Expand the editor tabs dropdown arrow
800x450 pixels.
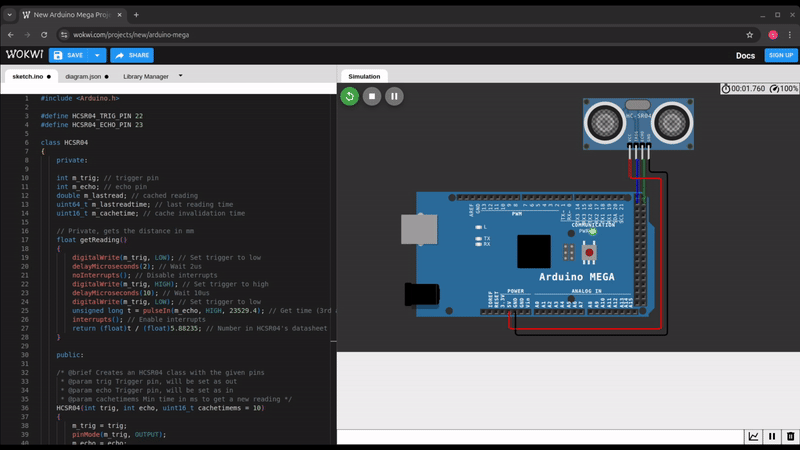click(x=181, y=76)
